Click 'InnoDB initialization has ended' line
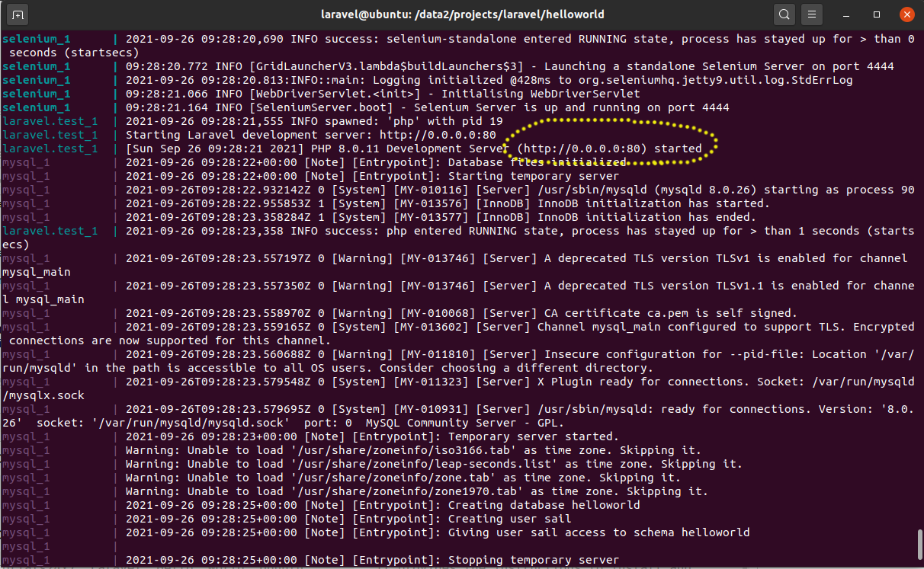 tap(441, 217)
